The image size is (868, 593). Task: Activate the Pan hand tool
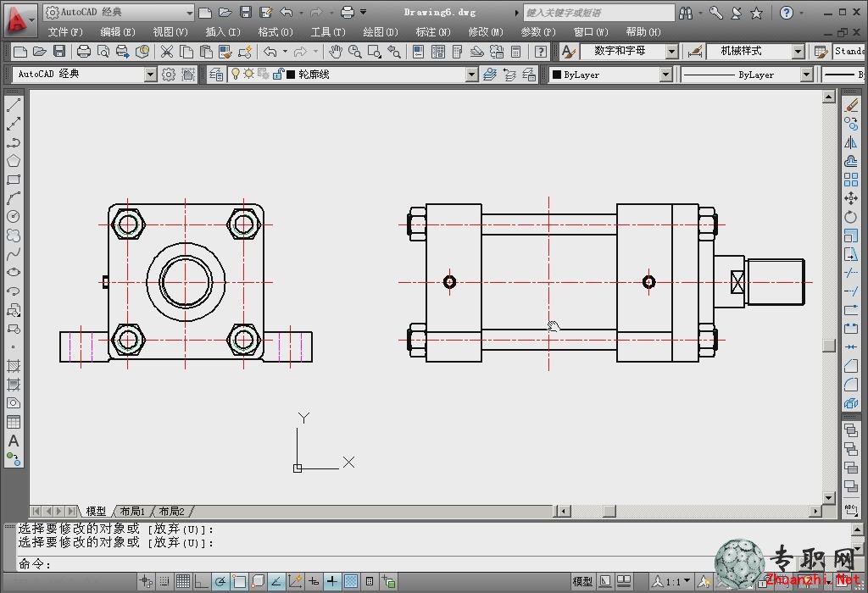(336, 52)
